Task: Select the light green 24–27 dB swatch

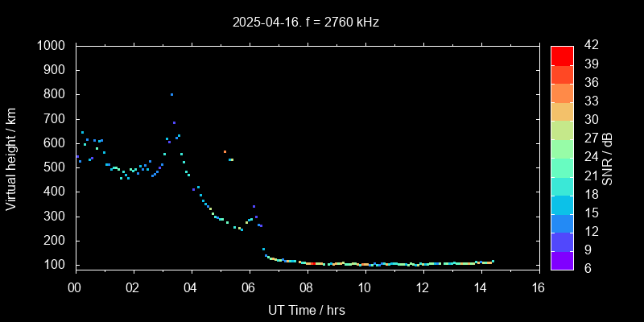Action: [x=562, y=148]
